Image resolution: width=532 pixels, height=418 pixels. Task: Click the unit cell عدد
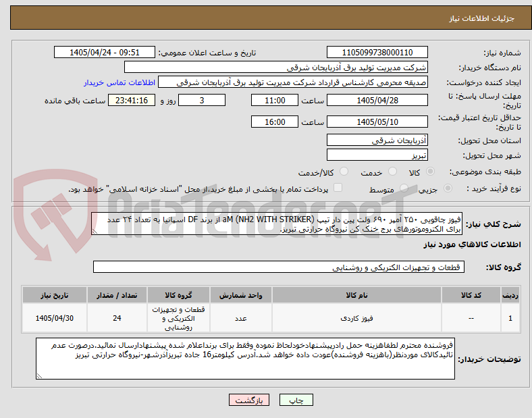pos(240,318)
